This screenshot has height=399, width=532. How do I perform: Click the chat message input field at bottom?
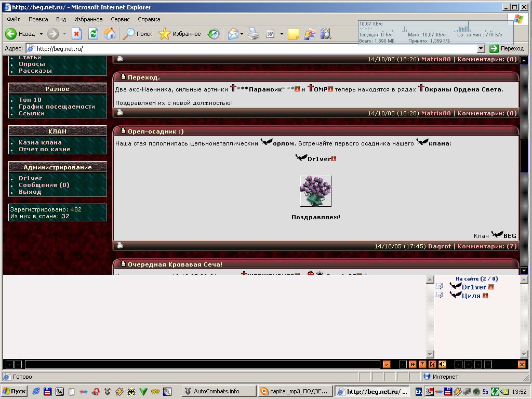[203, 364]
